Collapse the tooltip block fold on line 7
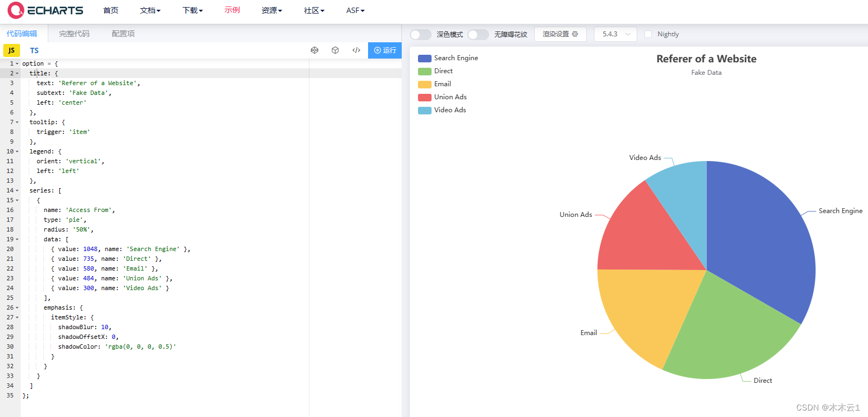This screenshot has width=868, height=417. [x=17, y=122]
